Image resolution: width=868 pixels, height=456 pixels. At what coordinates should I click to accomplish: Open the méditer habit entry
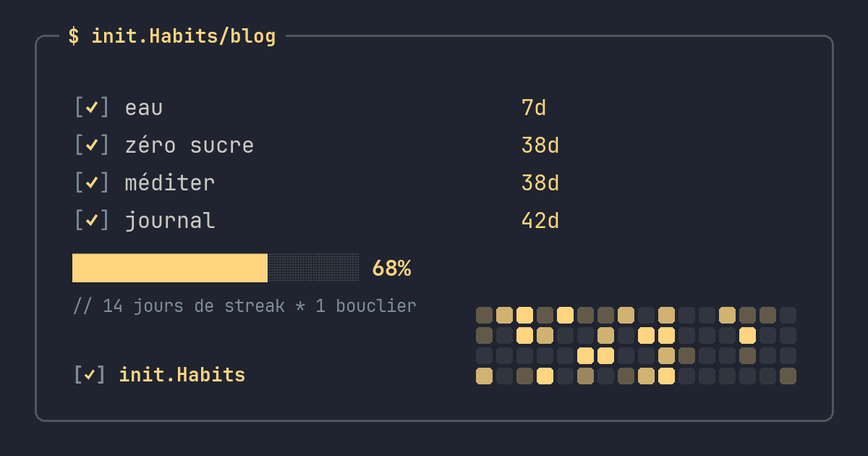click(170, 183)
